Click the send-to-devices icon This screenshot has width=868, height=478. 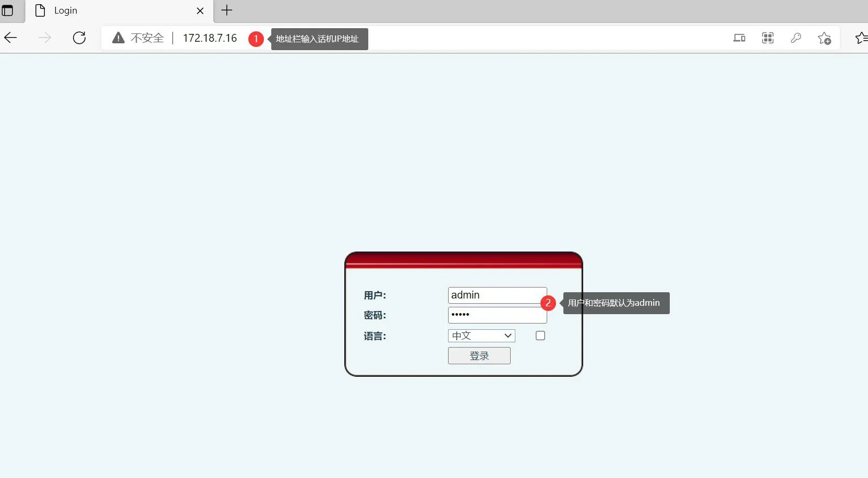[x=739, y=38]
